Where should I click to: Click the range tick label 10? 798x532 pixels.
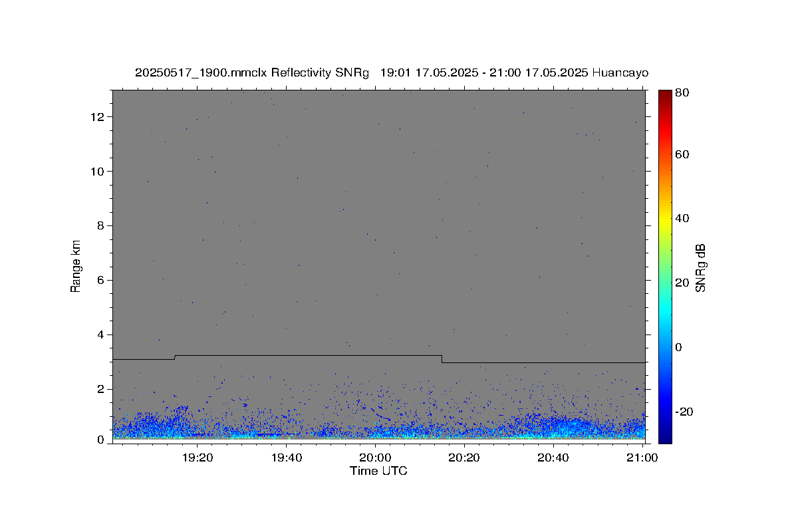98,172
